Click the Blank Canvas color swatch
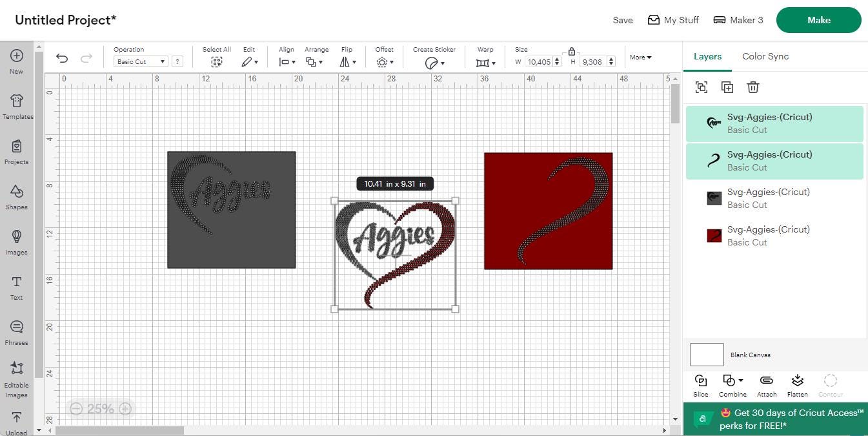The width and height of the screenshot is (868, 436). [707, 355]
